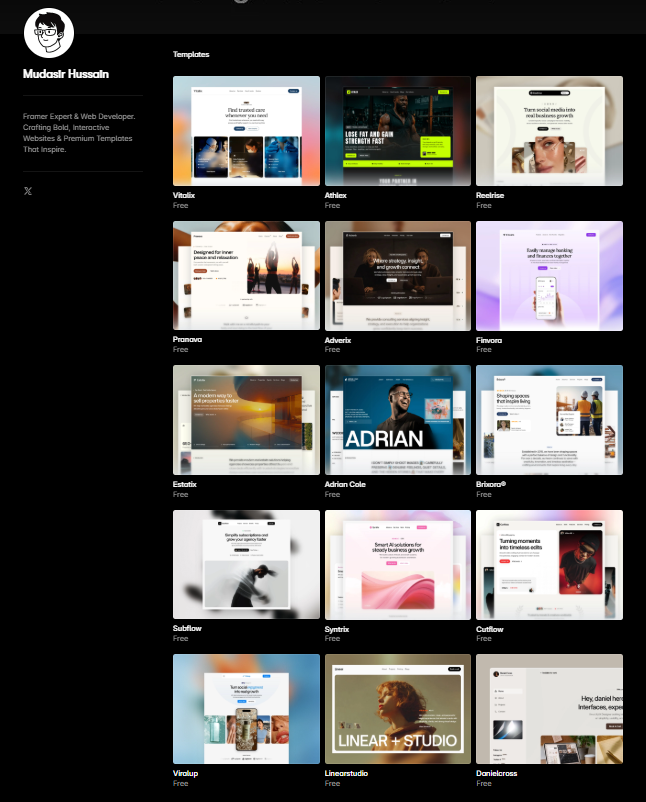Viewport: 646px width, 802px height.
Task: Open the Vitalix template thumbnail
Action: click(x=246, y=131)
